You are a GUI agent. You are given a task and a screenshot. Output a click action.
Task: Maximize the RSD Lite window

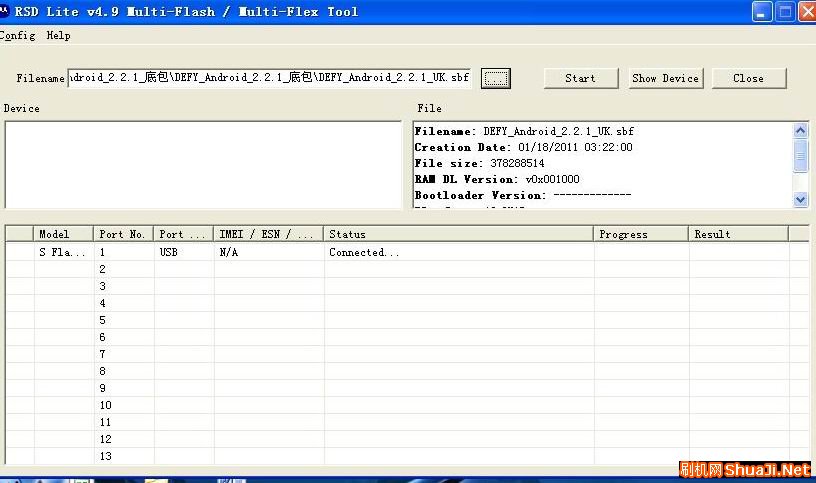pyautogui.click(x=785, y=12)
